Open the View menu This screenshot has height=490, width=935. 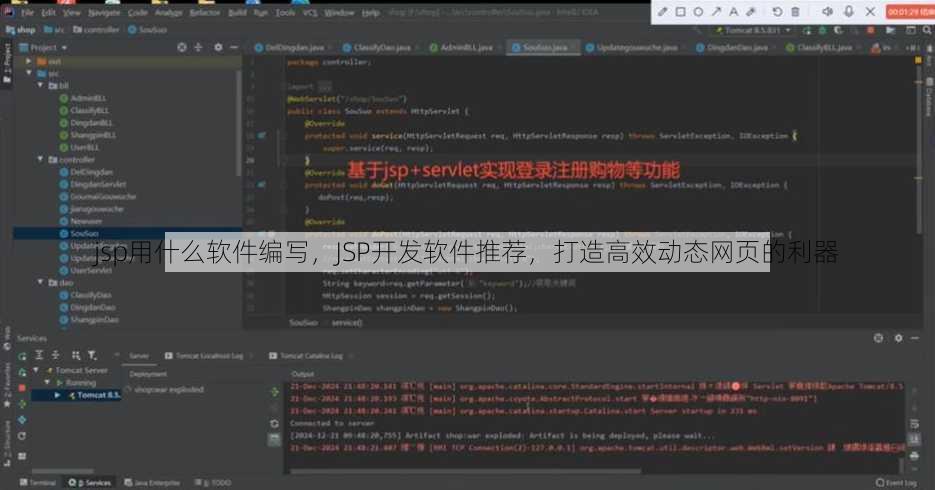pyautogui.click(x=72, y=13)
